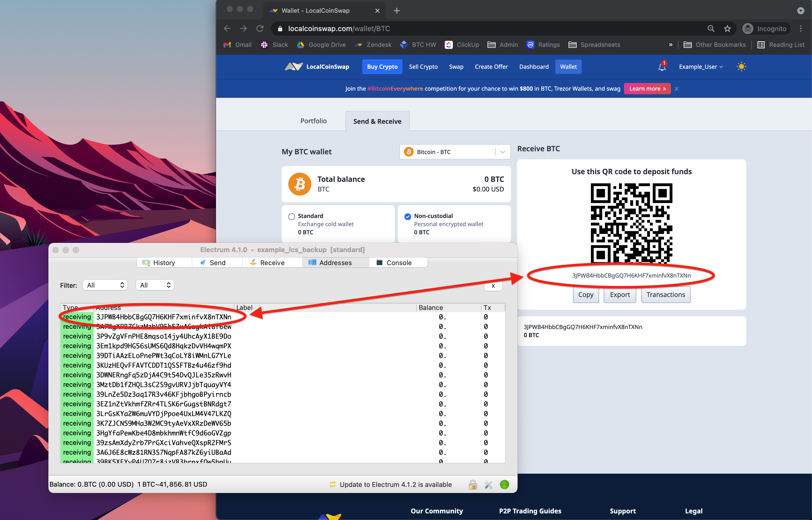
Task: Open the Electrum Console tab
Action: pyautogui.click(x=398, y=263)
